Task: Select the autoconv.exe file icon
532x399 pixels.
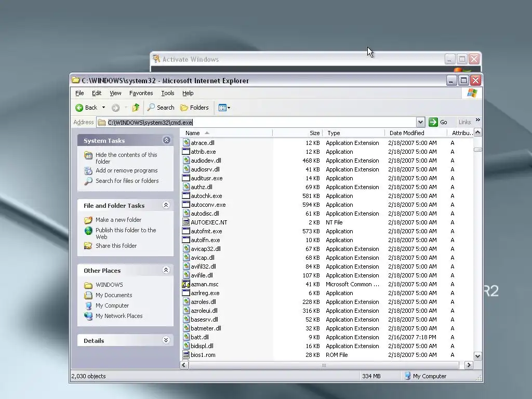Action: 186,205
